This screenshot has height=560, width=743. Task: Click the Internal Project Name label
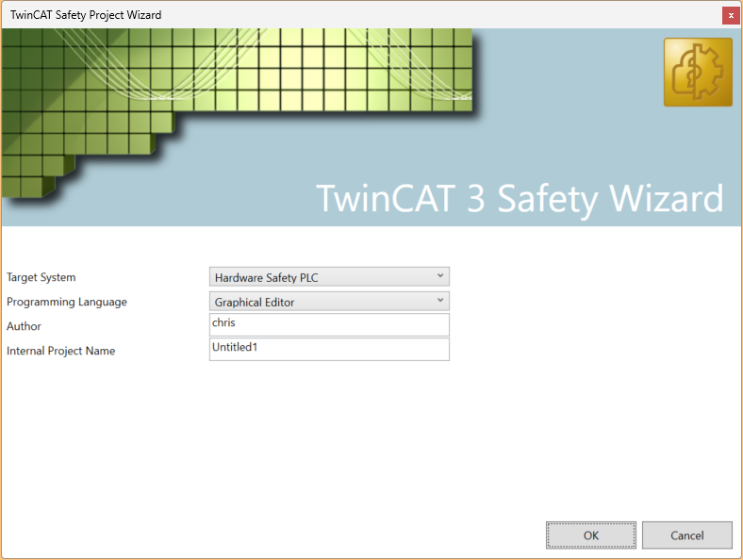[x=60, y=351]
